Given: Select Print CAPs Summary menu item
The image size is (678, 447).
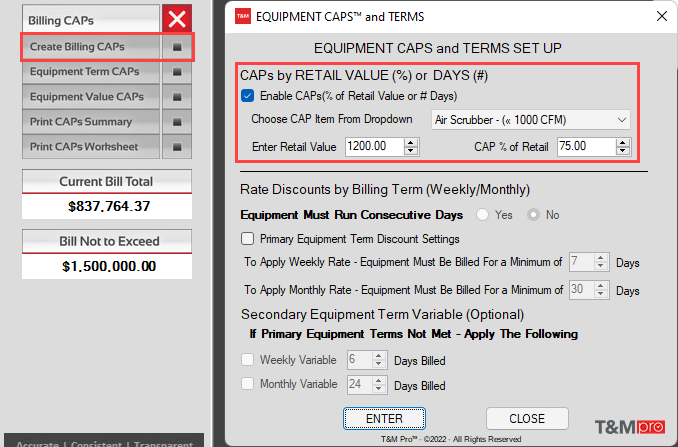Looking at the screenshot, I should 91,121.
